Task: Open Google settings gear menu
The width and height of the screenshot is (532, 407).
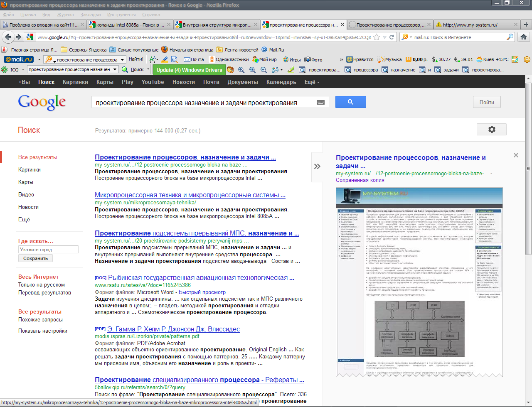Action: coord(491,130)
